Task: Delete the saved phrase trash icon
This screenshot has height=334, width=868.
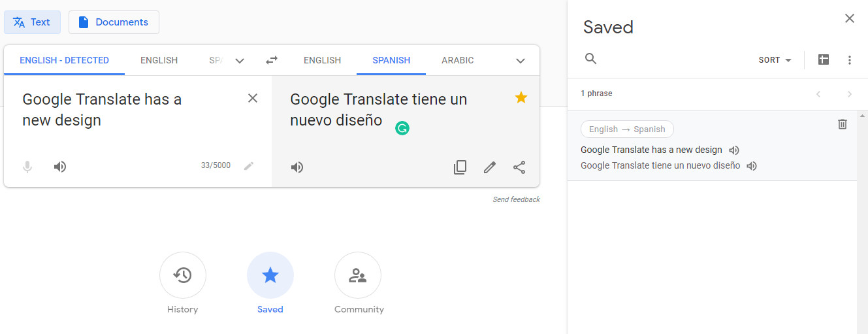Action: pos(843,124)
